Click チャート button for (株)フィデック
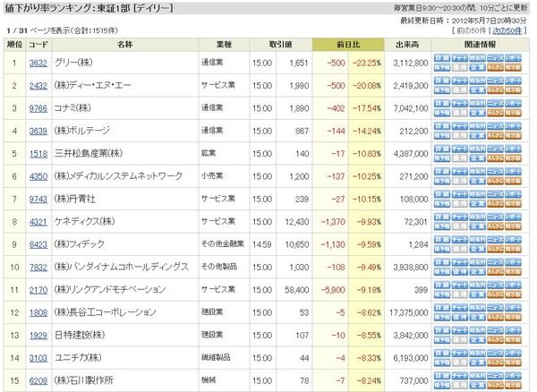The image size is (537, 392). click(x=460, y=240)
